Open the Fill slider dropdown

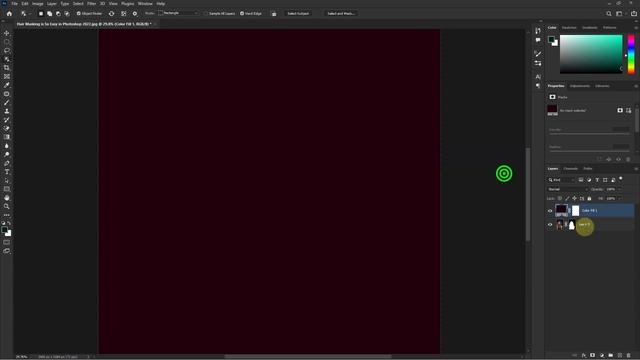[x=620, y=198]
